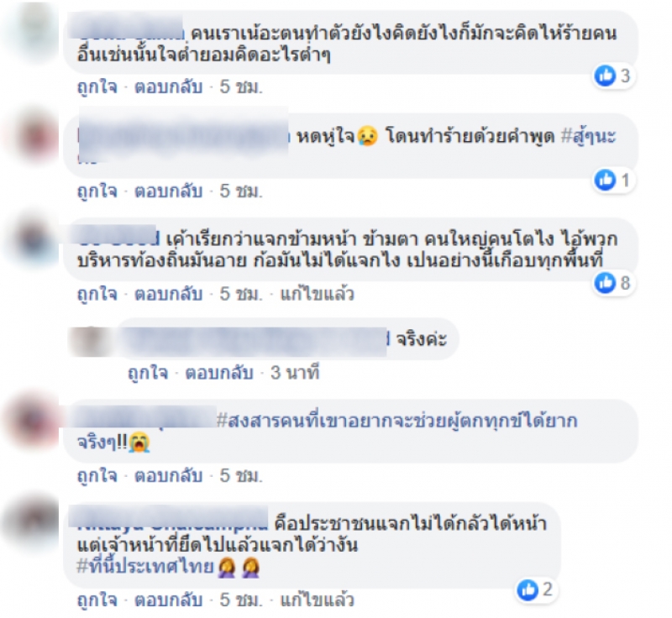672x618 pixels.
Task: Click ตอบกลับ under the จริงค่ะ reply
Action: (219, 373)
